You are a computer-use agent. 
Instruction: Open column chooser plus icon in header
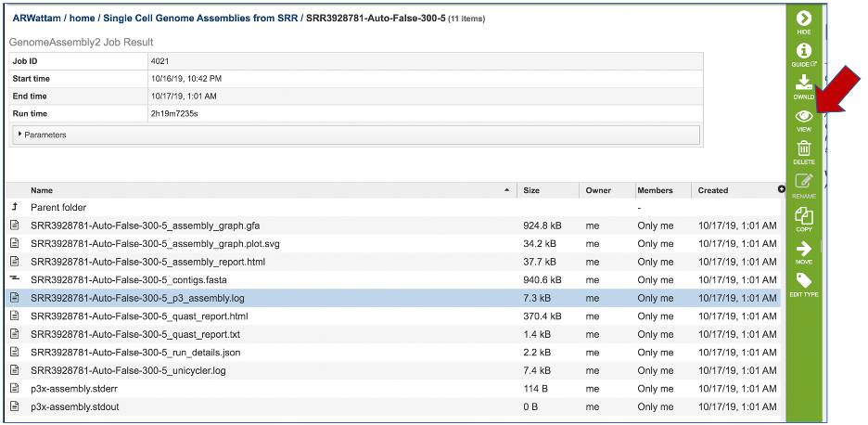click(781, 189)
